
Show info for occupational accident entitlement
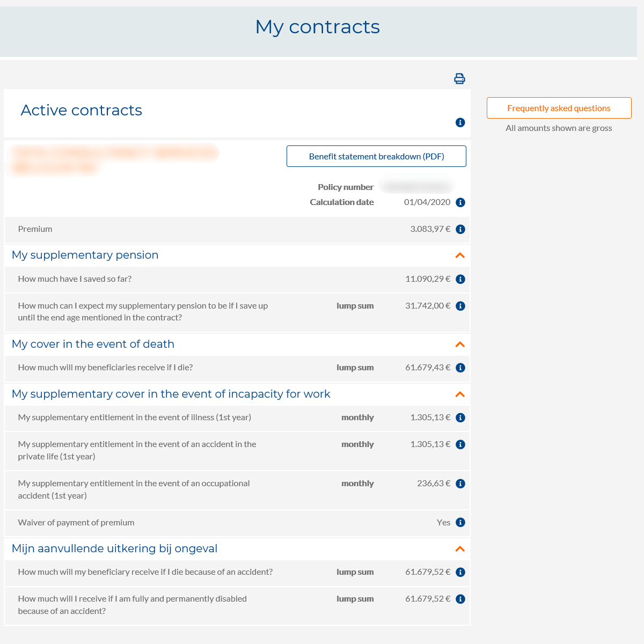click(460, 484)
